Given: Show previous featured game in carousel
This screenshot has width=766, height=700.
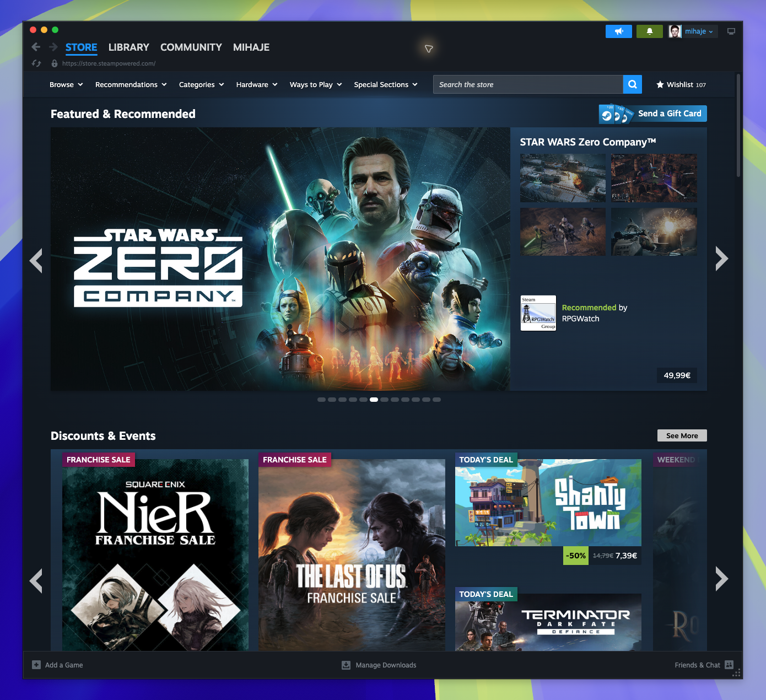Looking at the screenshot, I should 36,260.
